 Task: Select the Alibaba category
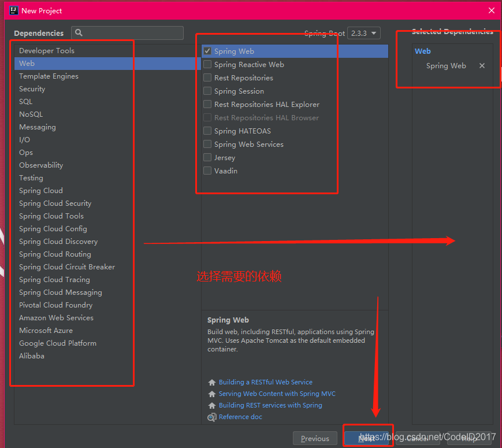point(107,356)
